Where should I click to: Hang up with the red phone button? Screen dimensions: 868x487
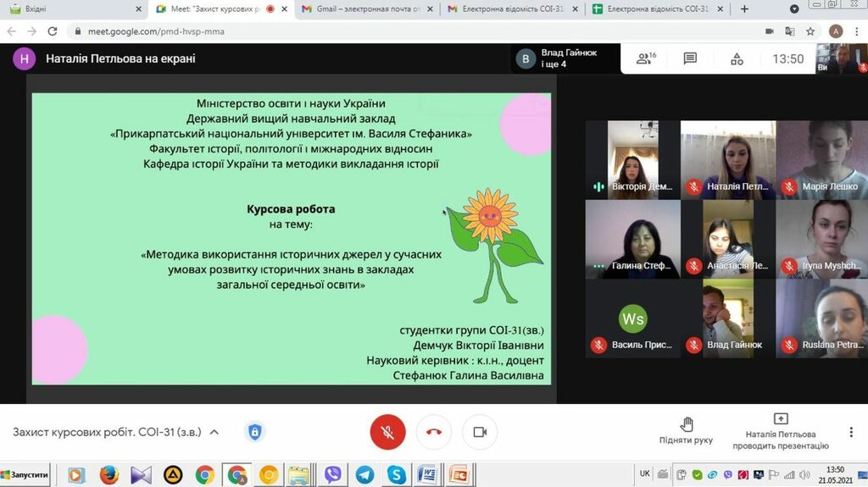434,432
